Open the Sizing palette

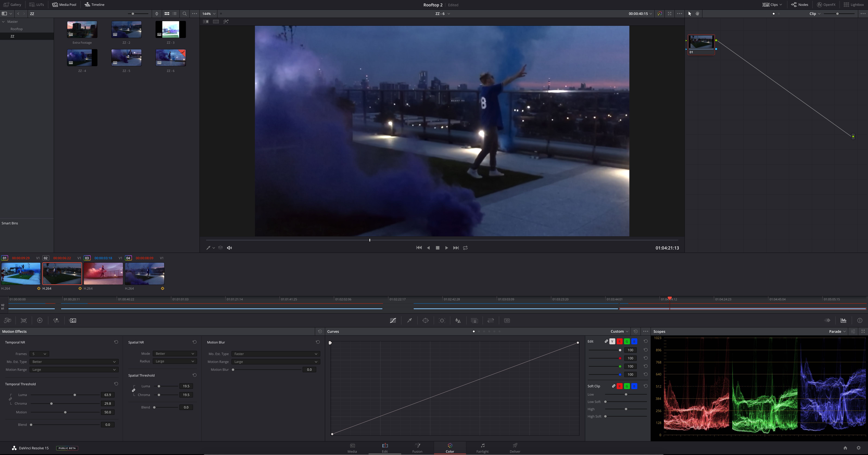491,320
